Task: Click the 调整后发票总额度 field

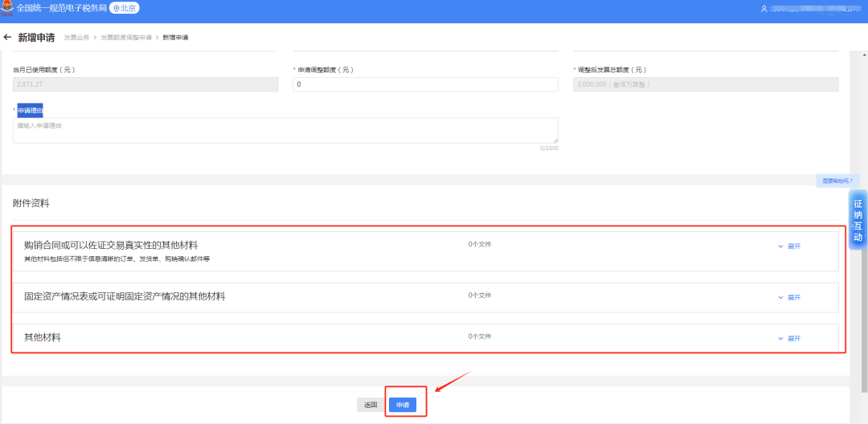Action: click(x=706, y=84)
